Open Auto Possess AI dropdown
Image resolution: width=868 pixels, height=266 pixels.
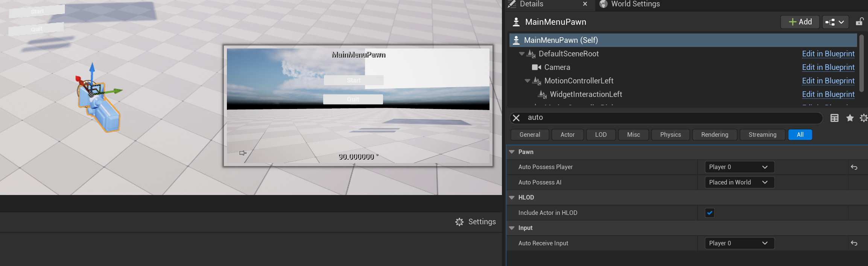coord(739,183)
